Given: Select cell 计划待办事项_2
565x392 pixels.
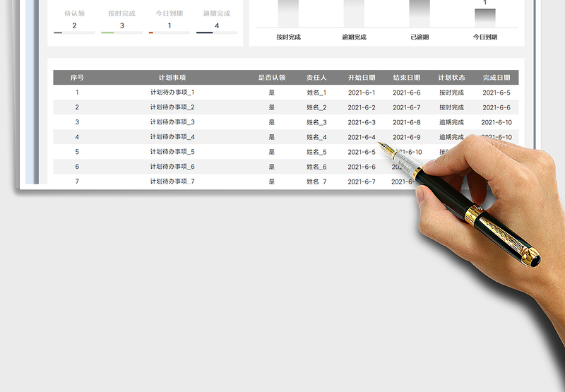Looking at the screenshot, I should [172, 107].
